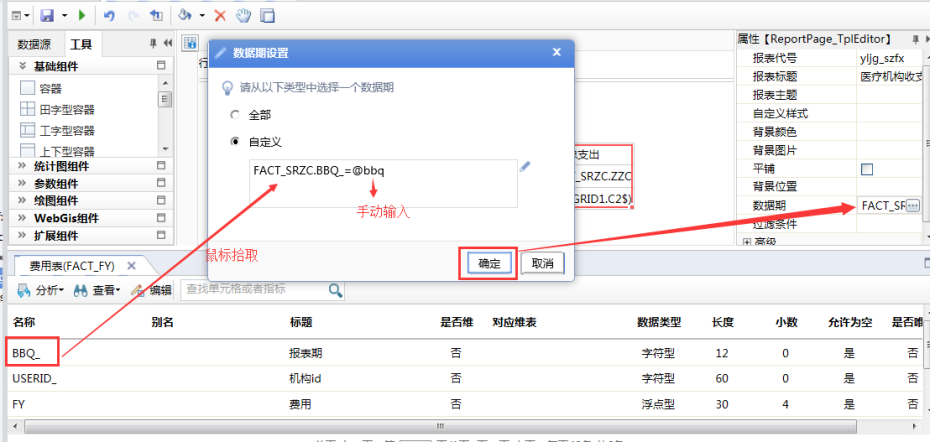Switch to the 数据源 tab

click(x=35, y=45)
